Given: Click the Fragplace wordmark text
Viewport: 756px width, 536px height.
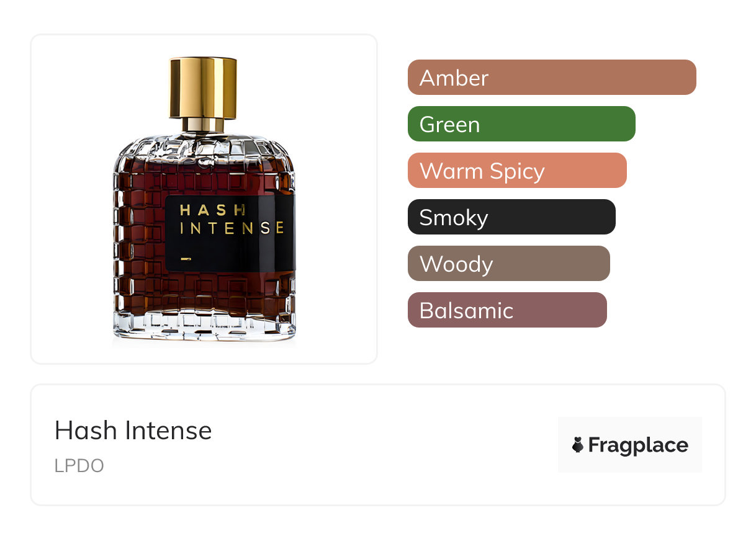Looking at the screenshot, I should 638,445.
